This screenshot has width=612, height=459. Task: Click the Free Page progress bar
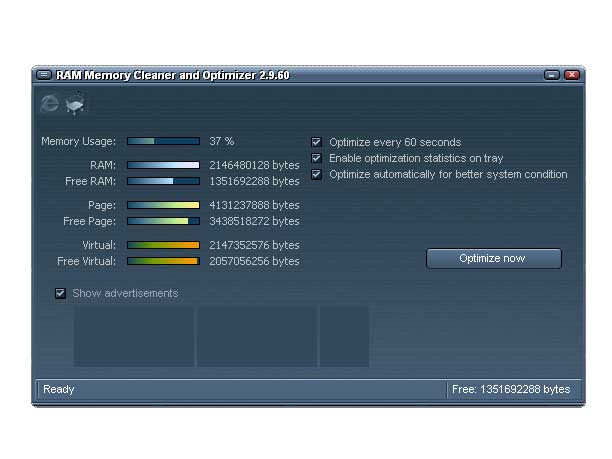tap(163, 221)
